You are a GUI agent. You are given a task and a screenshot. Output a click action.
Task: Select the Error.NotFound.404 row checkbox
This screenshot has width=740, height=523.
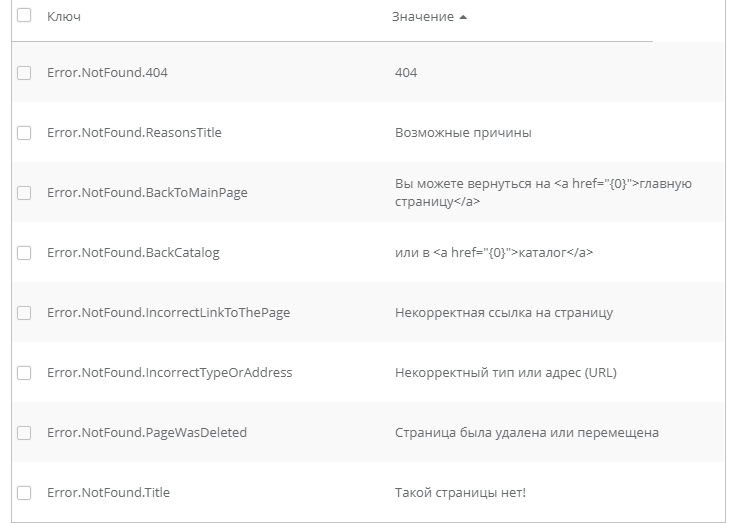(x=24, y=73)
